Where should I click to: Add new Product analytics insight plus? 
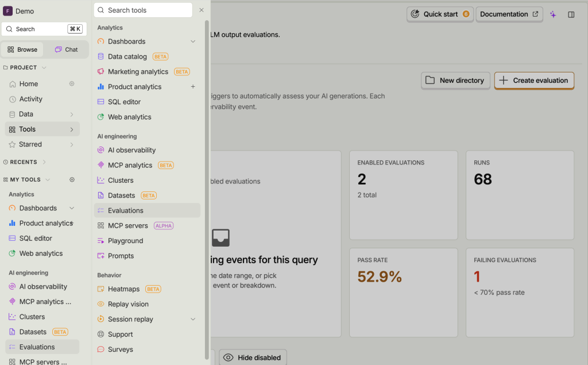coord(193,87)
